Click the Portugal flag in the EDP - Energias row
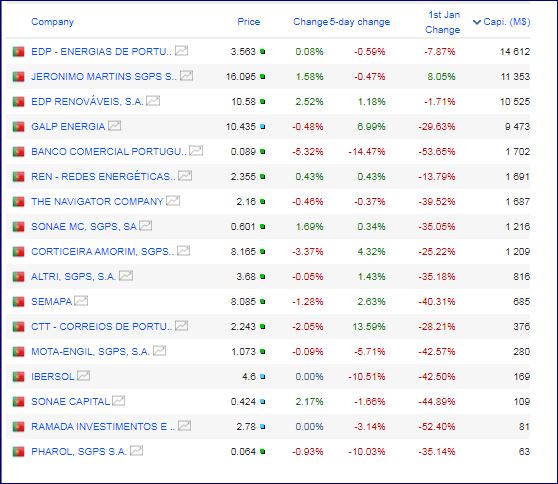The width and height of the screenshot is (558, 484). (x=19, y=52)
